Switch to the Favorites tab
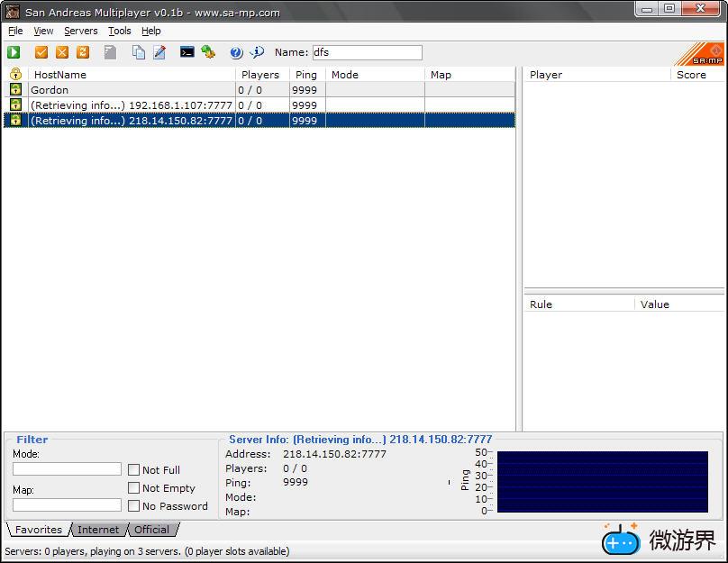Image resolution: width=728 pixels, height=563 pixels. click(x=39, y=530)
